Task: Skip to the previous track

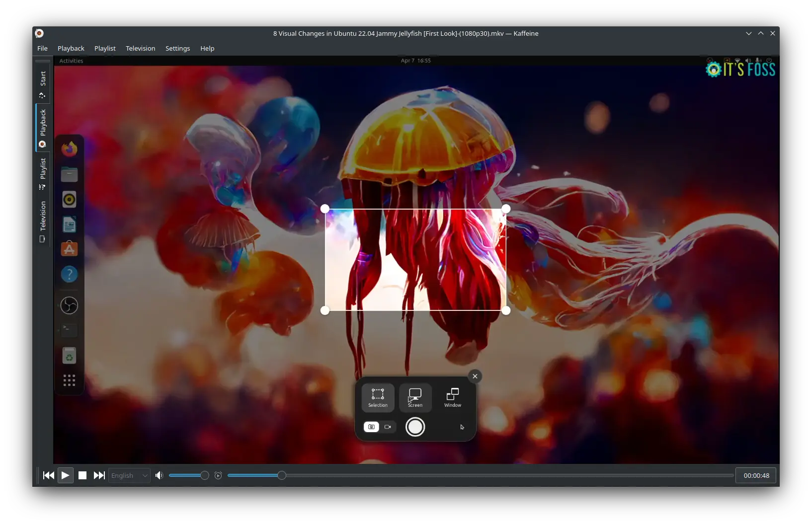Action: coord(49,475)
